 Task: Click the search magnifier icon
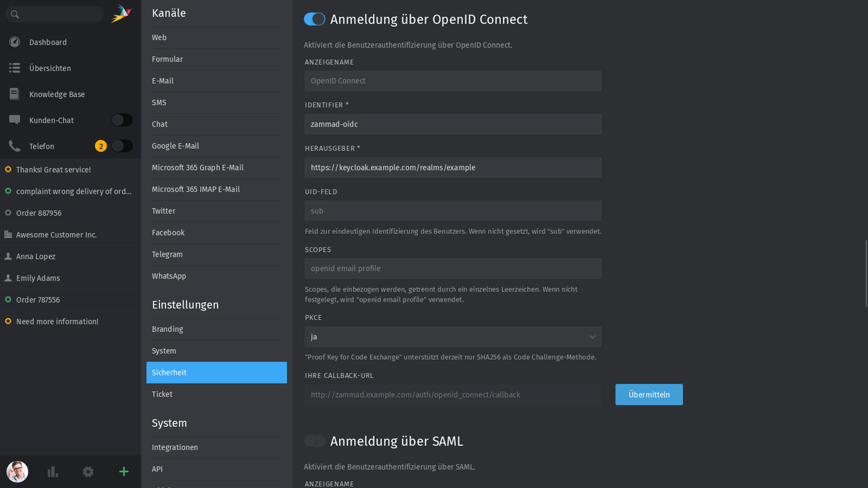(x=14, y=14)
